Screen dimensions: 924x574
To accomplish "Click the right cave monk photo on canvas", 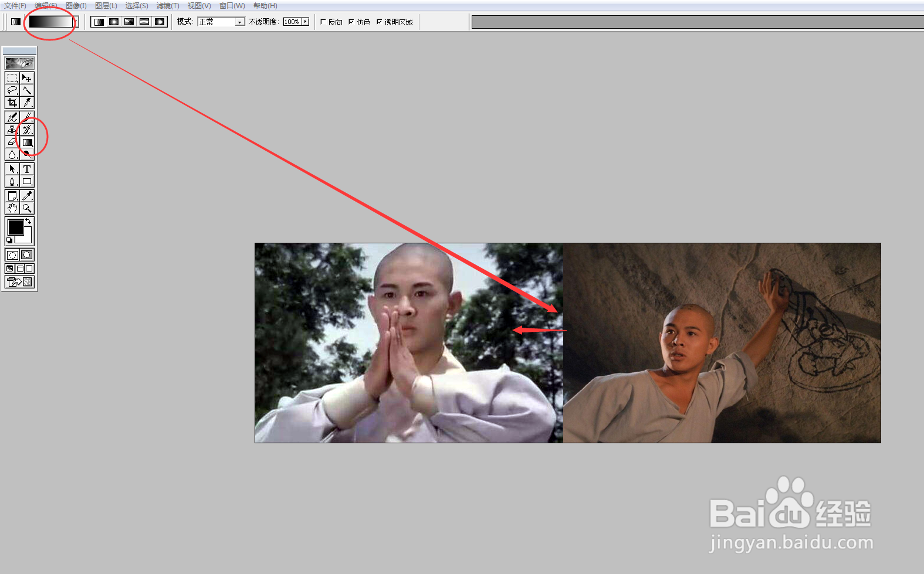I will (x=722, y=343).
